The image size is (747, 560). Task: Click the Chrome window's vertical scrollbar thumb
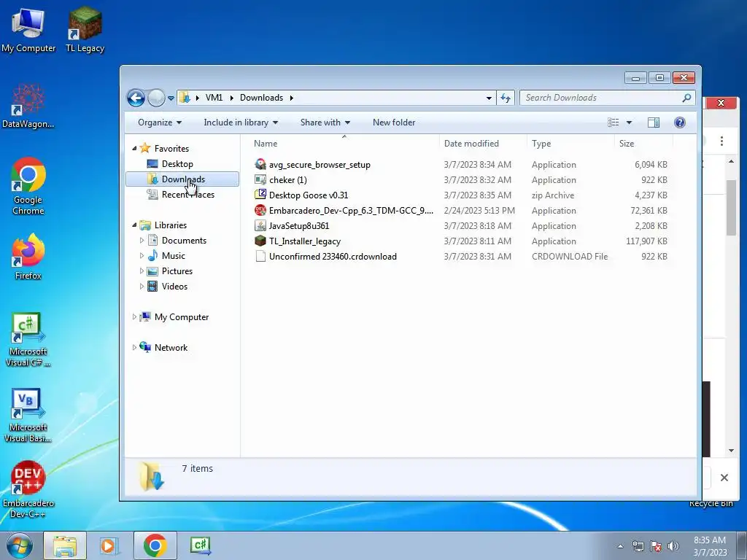tap(731, 208)
